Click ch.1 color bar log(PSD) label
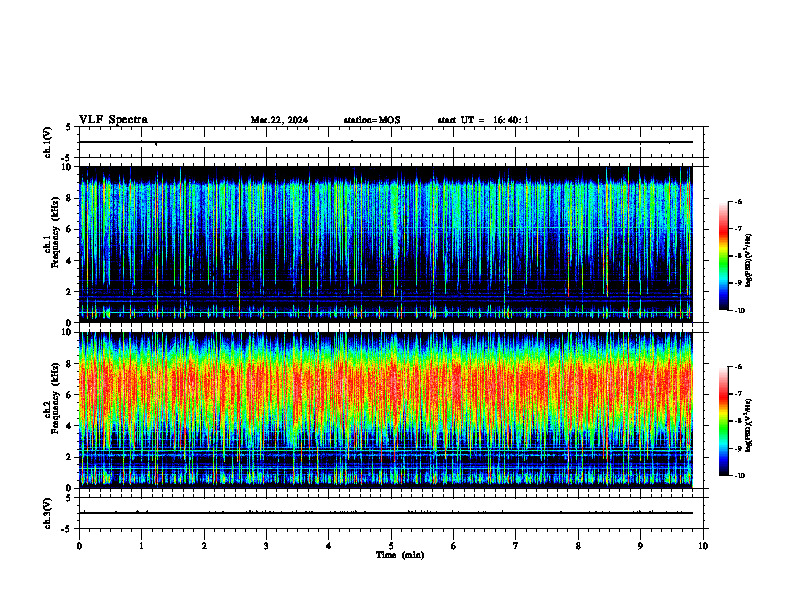Screen dimensions: 792x612 pos(749,260)
